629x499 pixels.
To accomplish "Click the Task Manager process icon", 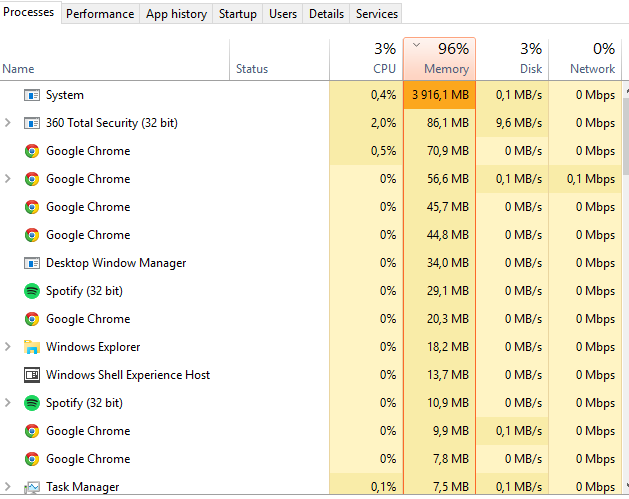I will pos(32,487).
